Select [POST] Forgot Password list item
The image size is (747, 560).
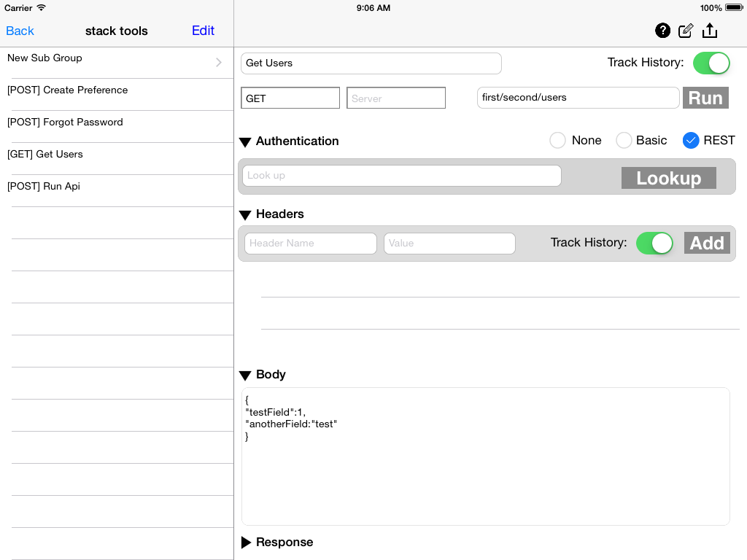(117, 127)
